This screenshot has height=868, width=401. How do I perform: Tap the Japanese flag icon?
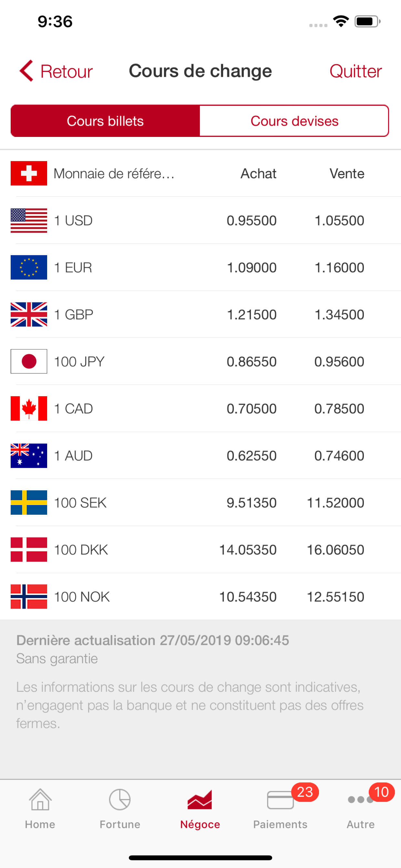tap(29, 361)
